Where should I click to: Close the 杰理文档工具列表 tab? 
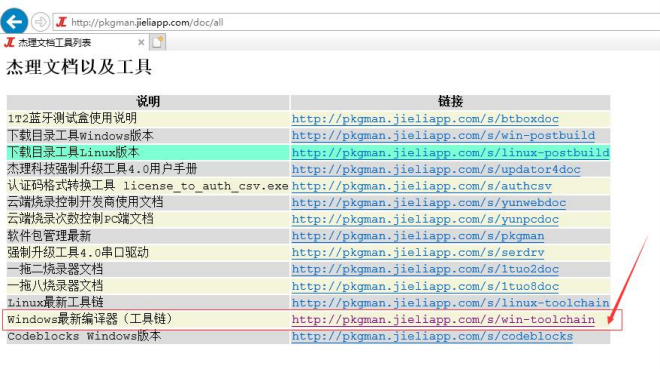(x=141, y=42)
